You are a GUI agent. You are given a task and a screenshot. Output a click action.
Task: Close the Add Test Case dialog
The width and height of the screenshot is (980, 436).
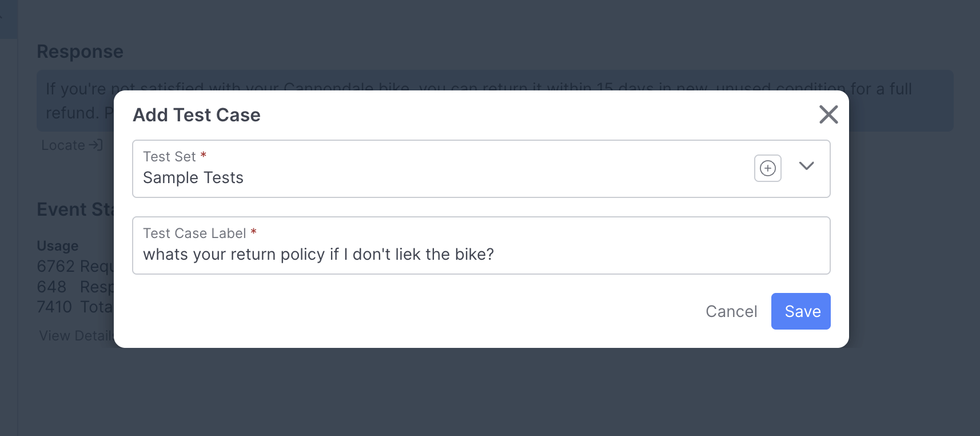tap(828, 114)
